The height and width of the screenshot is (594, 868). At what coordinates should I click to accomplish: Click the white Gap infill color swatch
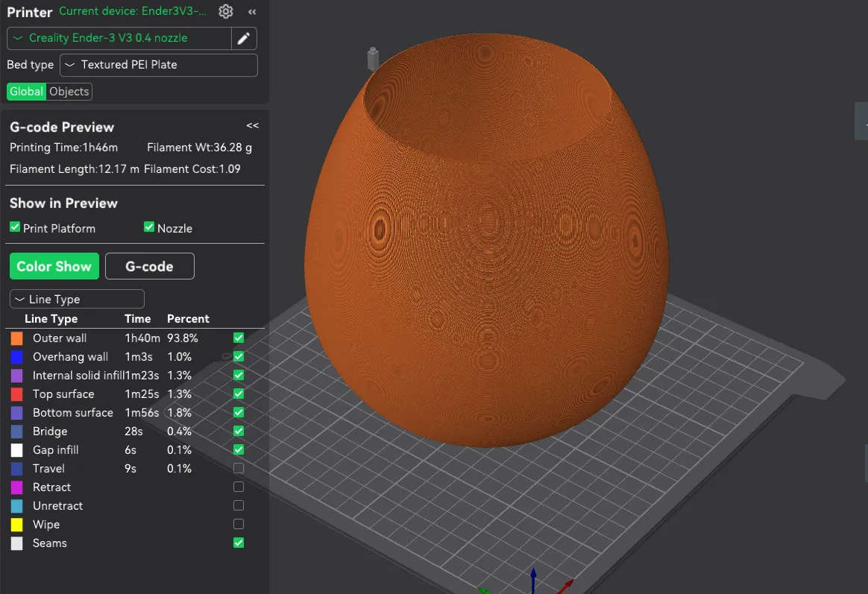pyautogui.click(x=17, y=450)
